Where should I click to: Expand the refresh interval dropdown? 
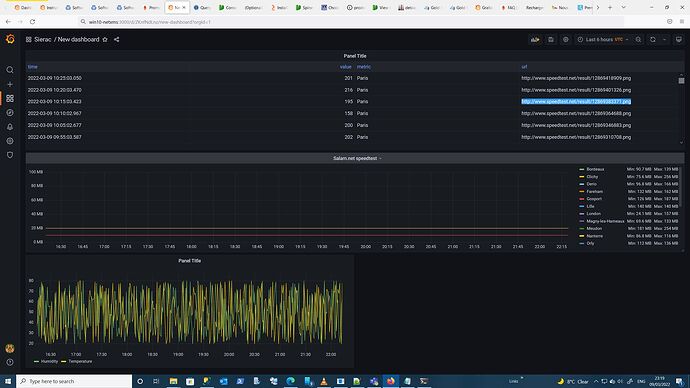664,40
